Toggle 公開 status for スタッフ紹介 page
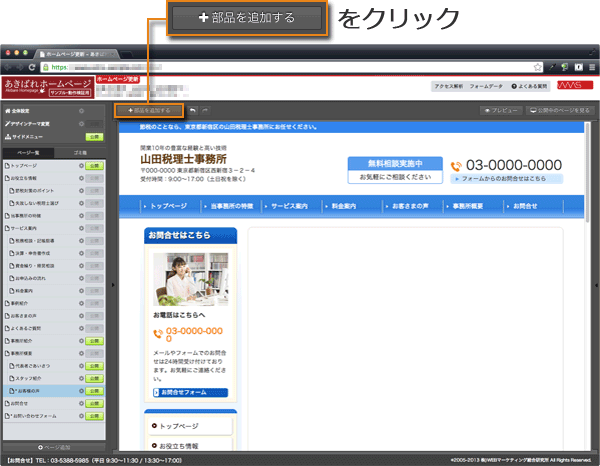 pos(93,380)
